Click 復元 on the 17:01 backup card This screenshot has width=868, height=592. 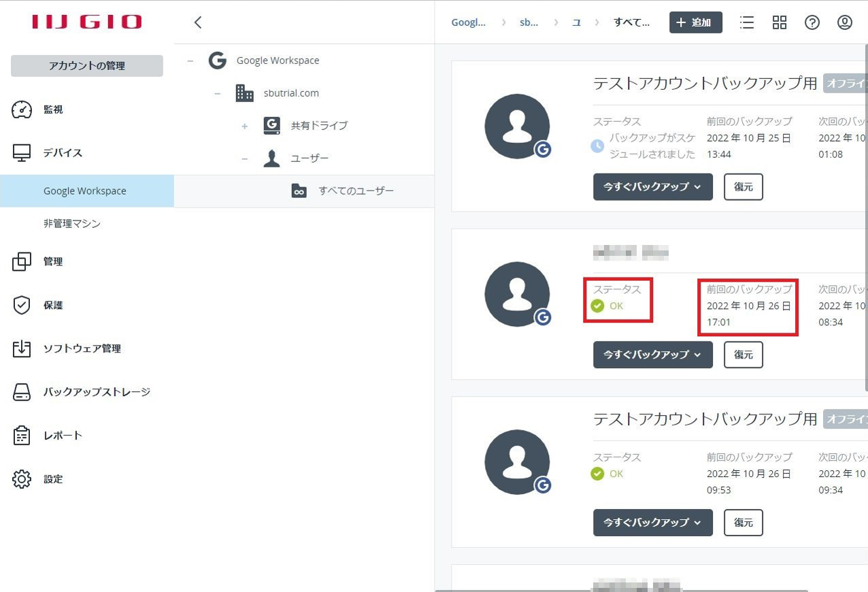point(744,355)
